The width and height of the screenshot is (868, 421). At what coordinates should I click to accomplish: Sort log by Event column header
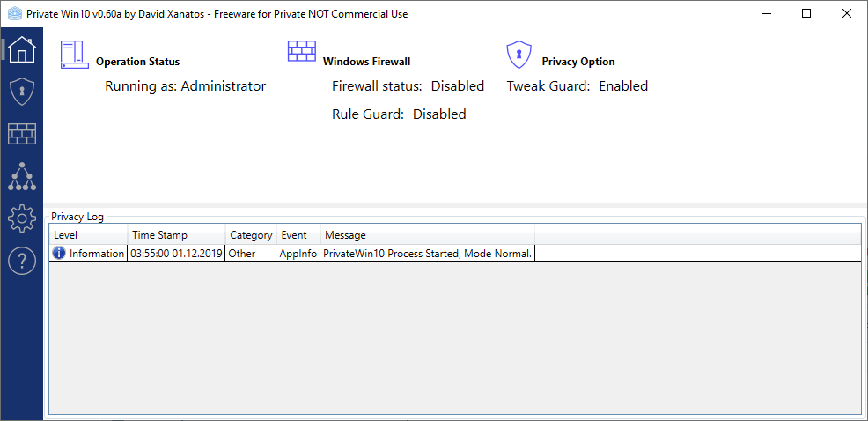pos(298,235)
